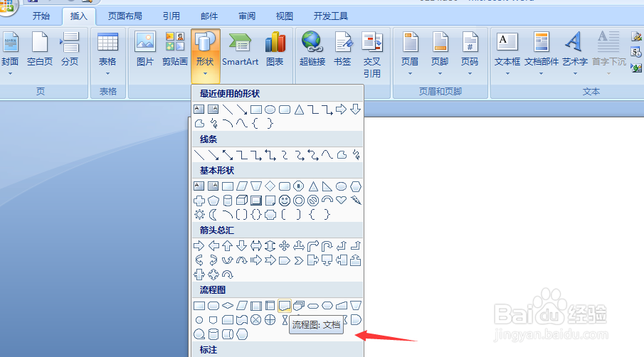Choose the heart basic shape
644x357 pixels.
341,201
